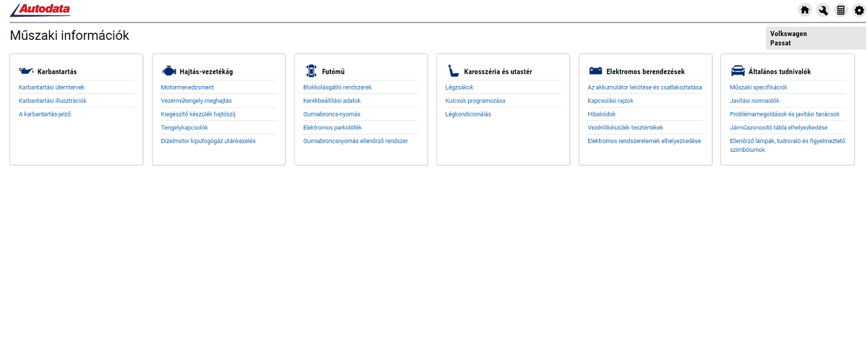Click the Autodata logo
The image size is (868, 355).
point(41,9)
